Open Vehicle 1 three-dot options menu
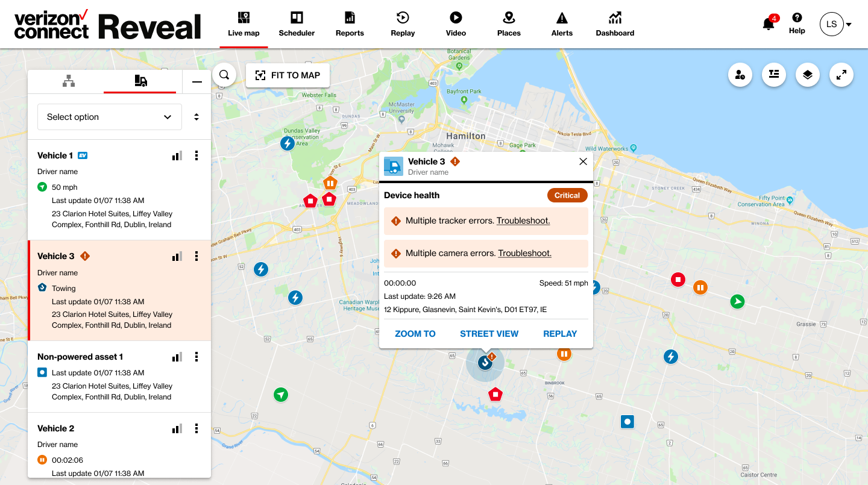This screenshot has height=485, width=868. click(197, 155)
